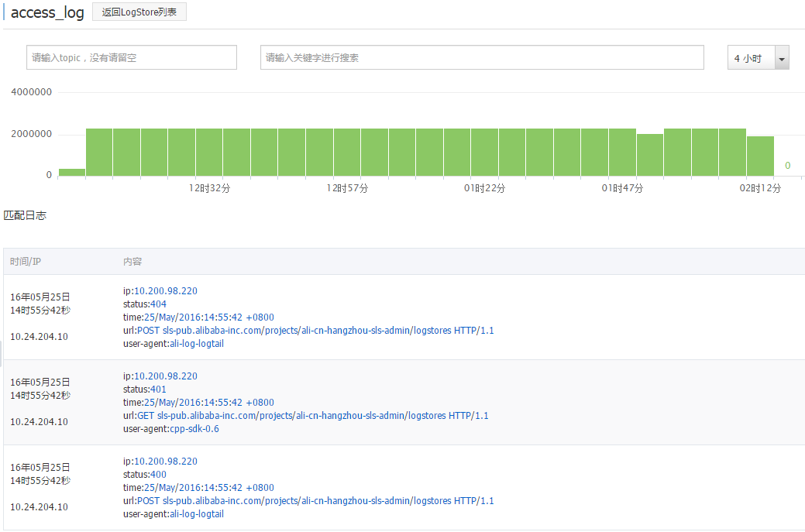Click the 12时32分 axis label
Viewport: 805px width, 532px height.
point(209,188)
